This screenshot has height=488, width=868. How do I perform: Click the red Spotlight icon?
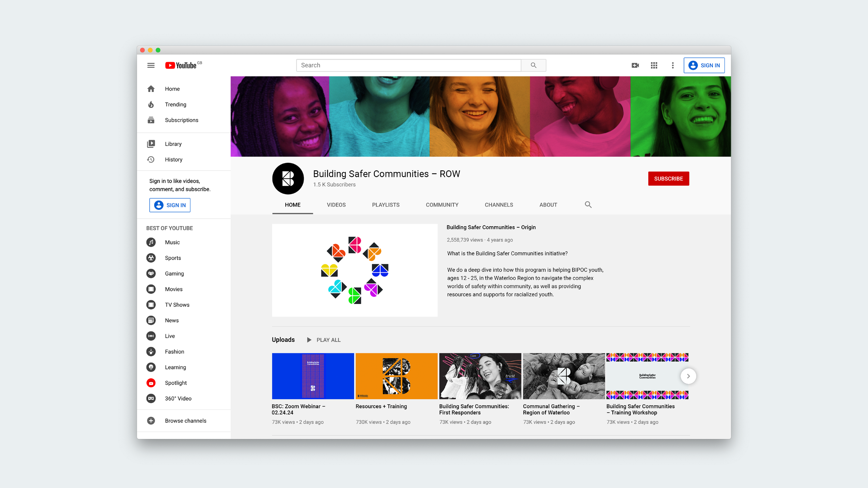[151, 383]
